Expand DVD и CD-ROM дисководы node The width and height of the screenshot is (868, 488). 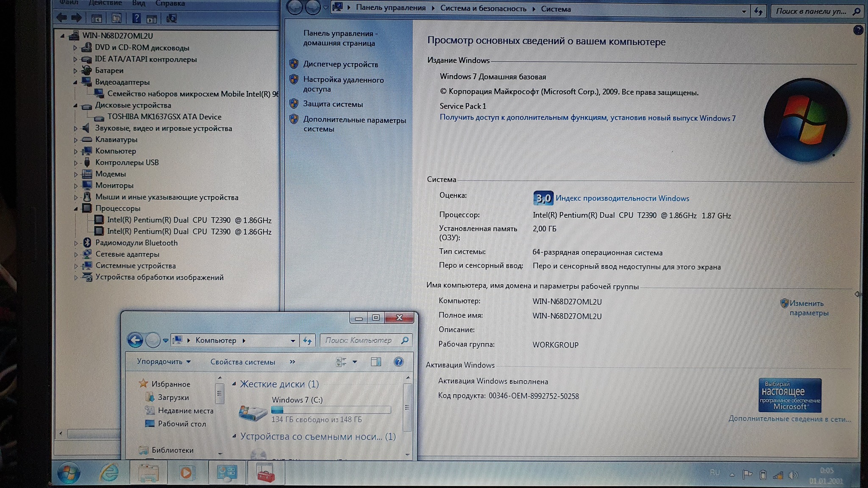[x=75, y=48]
